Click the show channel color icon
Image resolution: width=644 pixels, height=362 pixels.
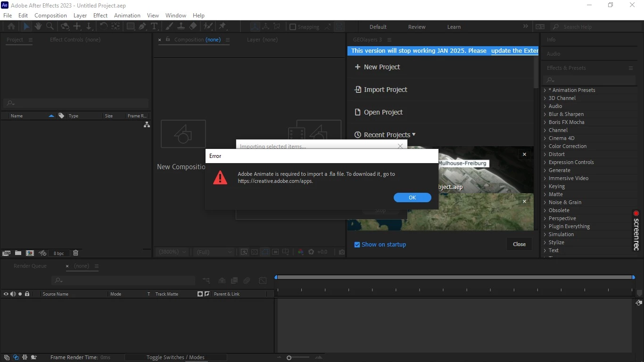coord(301,252)
